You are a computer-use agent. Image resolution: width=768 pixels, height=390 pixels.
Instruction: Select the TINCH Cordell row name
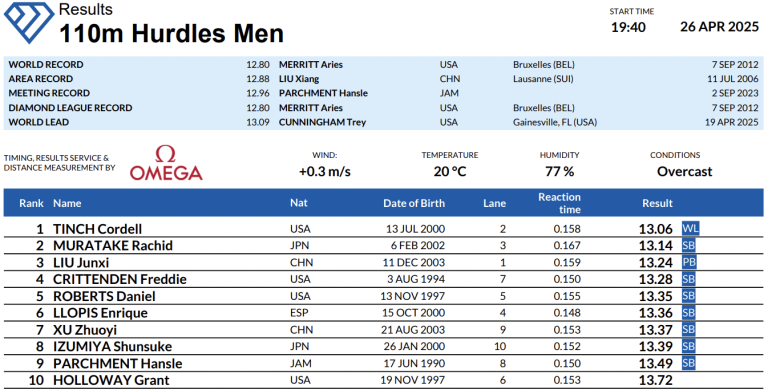(97, 229)
